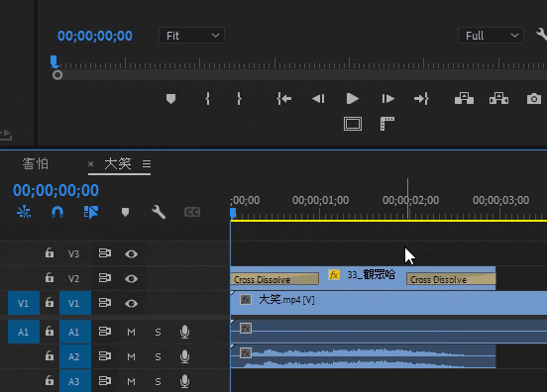Hide the V2 track output

pyautogui.click(x=131, y=279)
